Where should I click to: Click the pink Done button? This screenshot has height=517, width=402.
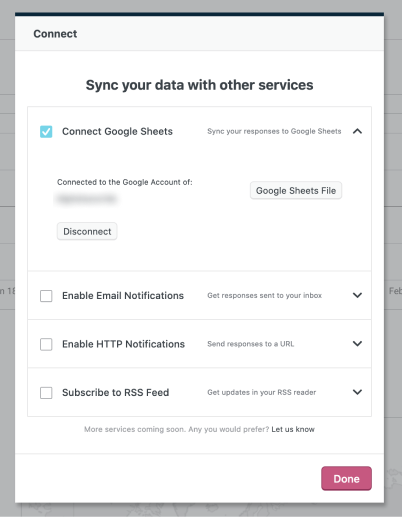(x=346, y=479)
